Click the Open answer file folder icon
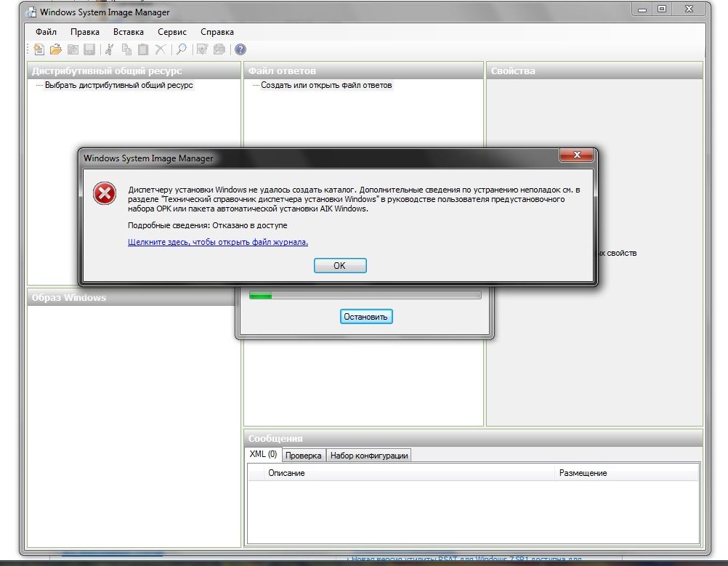Image resolution: width=728 pixels, height=566 pixels. (x=55, y=49)
